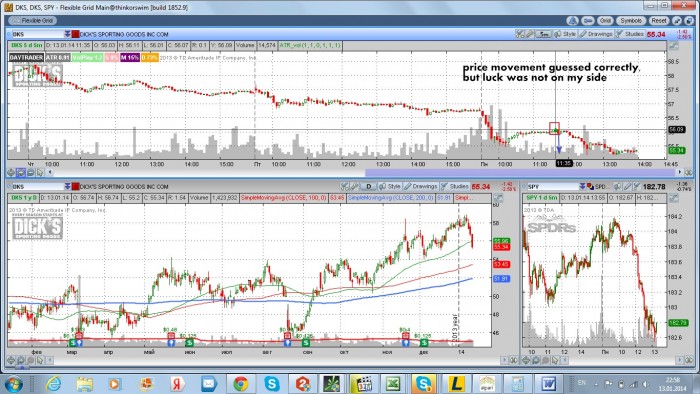Click the top chart 5m timeframe button
Viewport: 700px width, 394px height.
(x=543, y=34)
